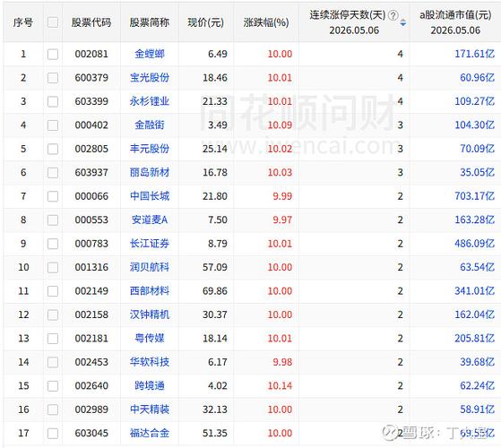This screenshot has height=448, width=501.
Task: Open the 丽岛新材 stock link
Action: point(150,172)
